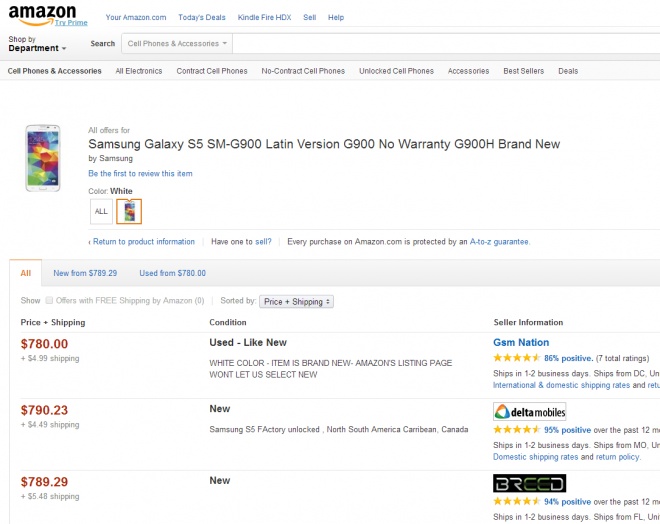660x524 pixels.
Task: Open Unlocked Cell Phones nav item
Action: pos(396,71)
